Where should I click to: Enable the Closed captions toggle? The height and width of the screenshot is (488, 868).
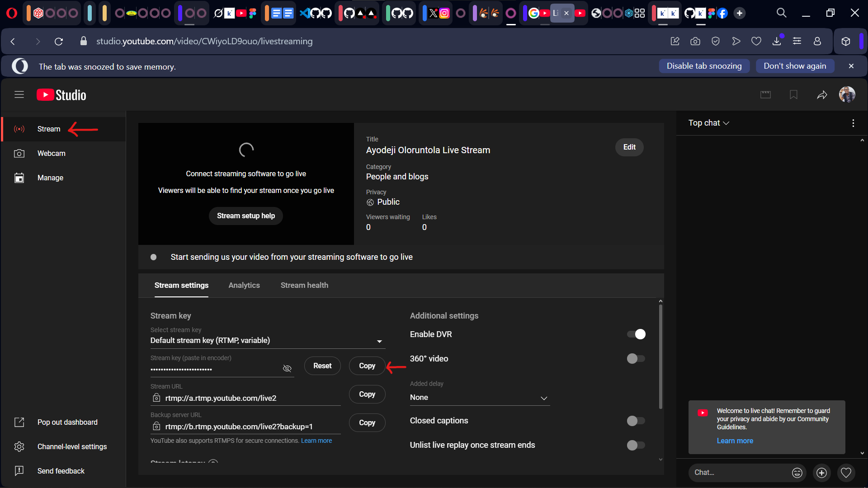636,421
